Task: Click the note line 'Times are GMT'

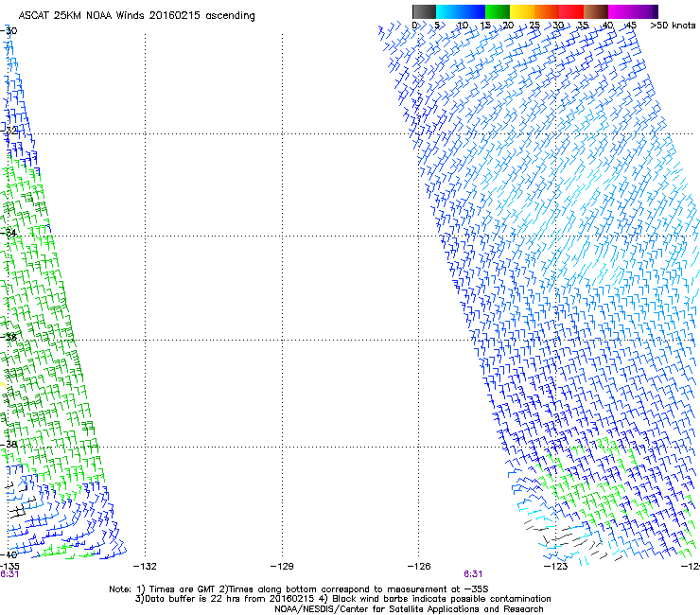Action: (299, 589)
